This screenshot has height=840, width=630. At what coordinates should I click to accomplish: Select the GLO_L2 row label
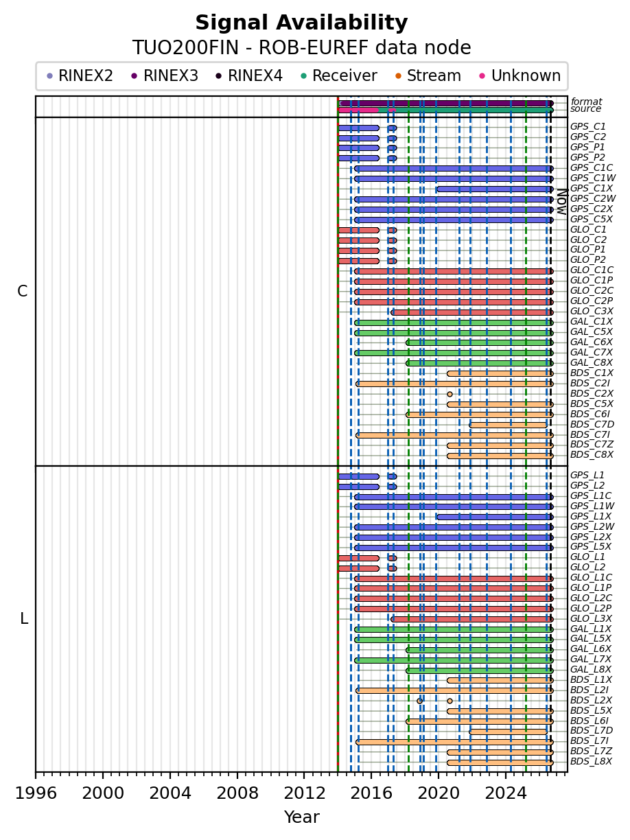pyautogui.click(x=587, y=568)
